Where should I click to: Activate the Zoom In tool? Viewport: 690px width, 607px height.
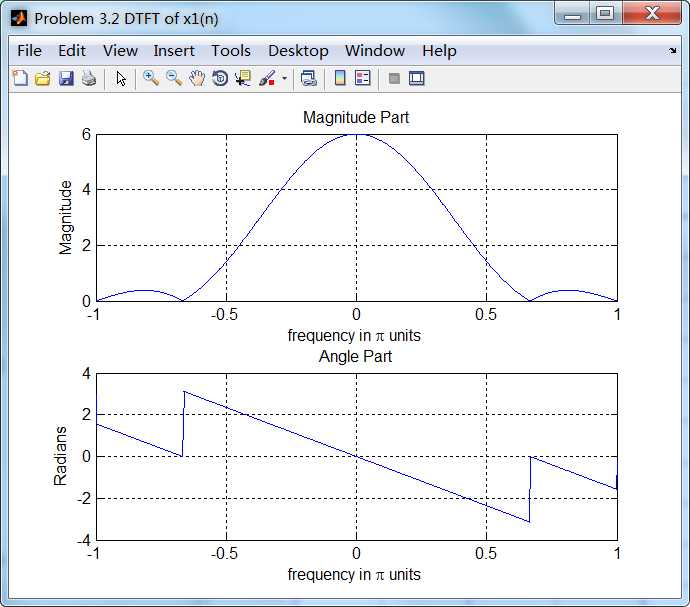point(150,78)
